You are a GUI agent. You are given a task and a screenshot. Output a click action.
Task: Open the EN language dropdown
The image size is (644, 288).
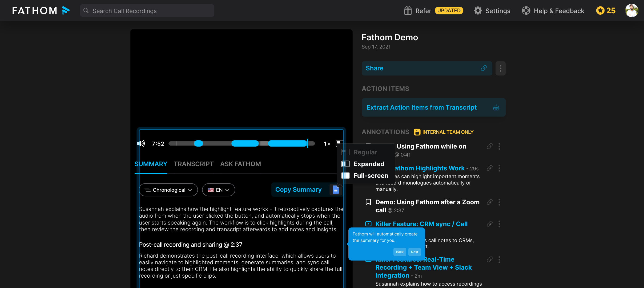pos(219,190)
